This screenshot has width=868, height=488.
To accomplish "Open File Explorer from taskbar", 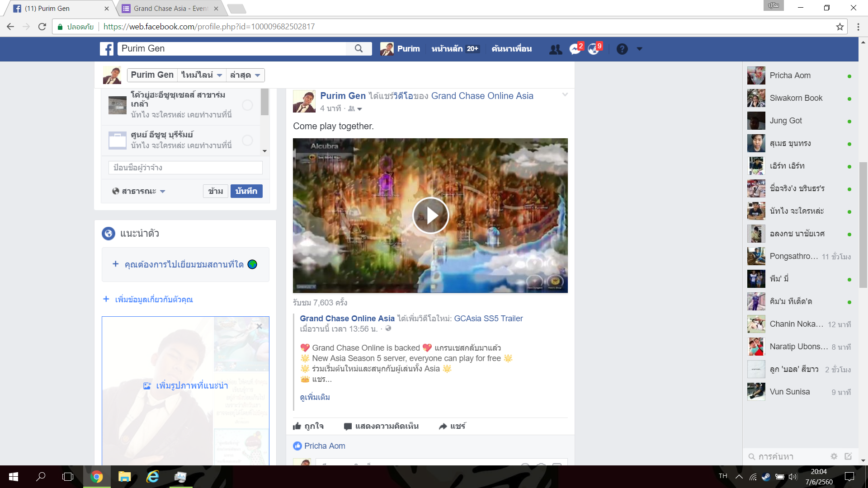I will [x=124, y=477].
